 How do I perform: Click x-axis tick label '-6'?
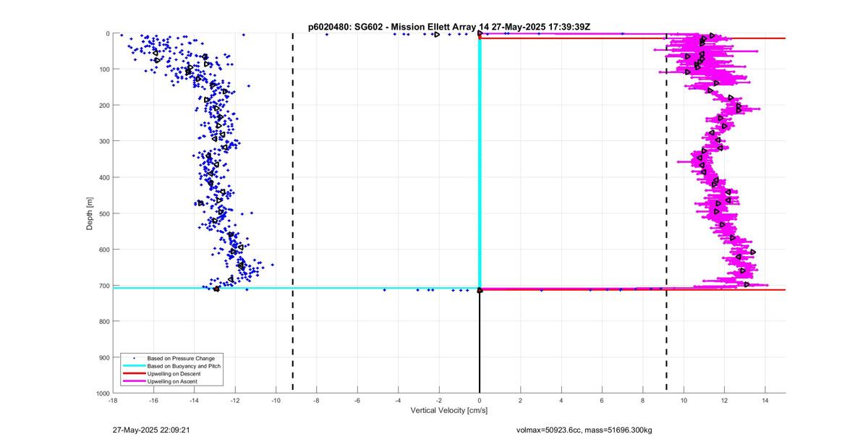pyautogui.click(x=357, y=400)
